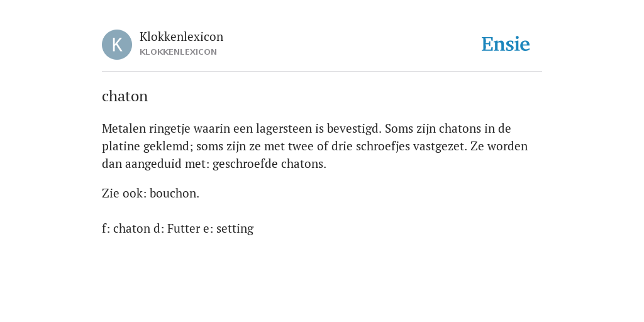Image resolution: width=644 pixels, height=322 pixels.
Task: Open the Ensie logo link
Action: click(506, 44)
